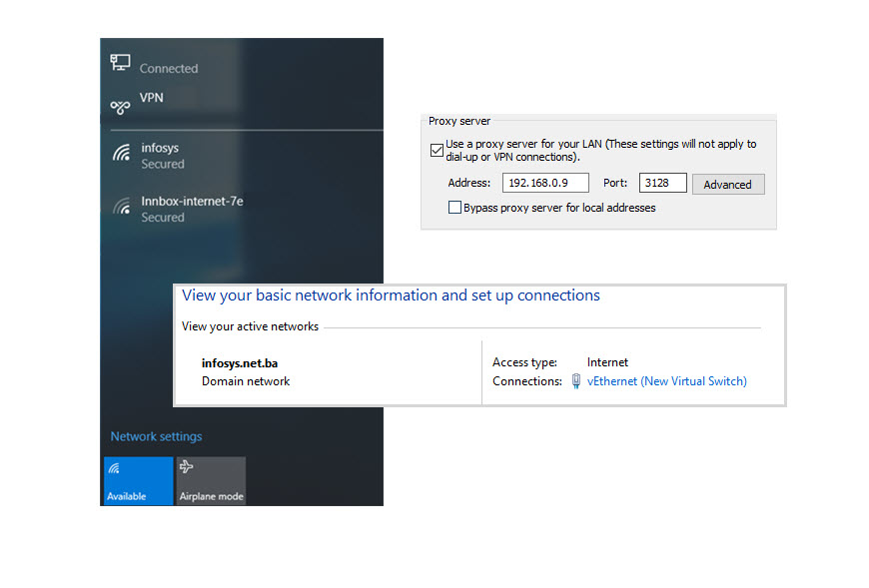This screenshot has width=869, height=588.
Task: Click the VPN connection icon
Action: click(120, 106)
